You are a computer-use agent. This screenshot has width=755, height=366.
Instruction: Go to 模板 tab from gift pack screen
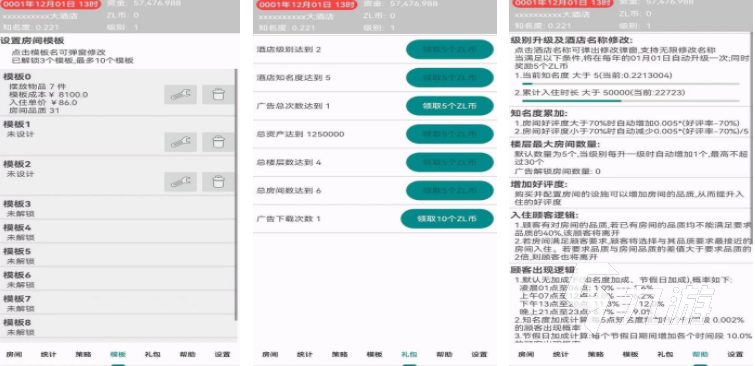(x=374, y=354)
